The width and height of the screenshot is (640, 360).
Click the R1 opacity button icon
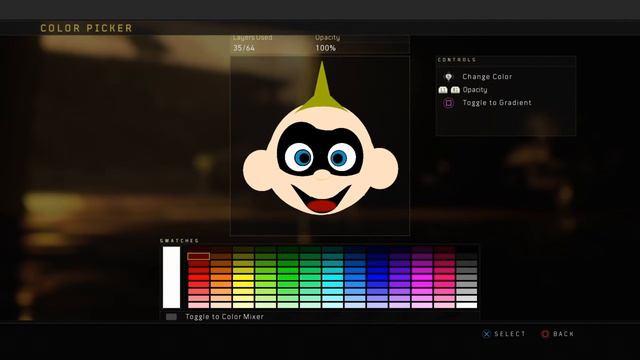click(x=455, y=90)
